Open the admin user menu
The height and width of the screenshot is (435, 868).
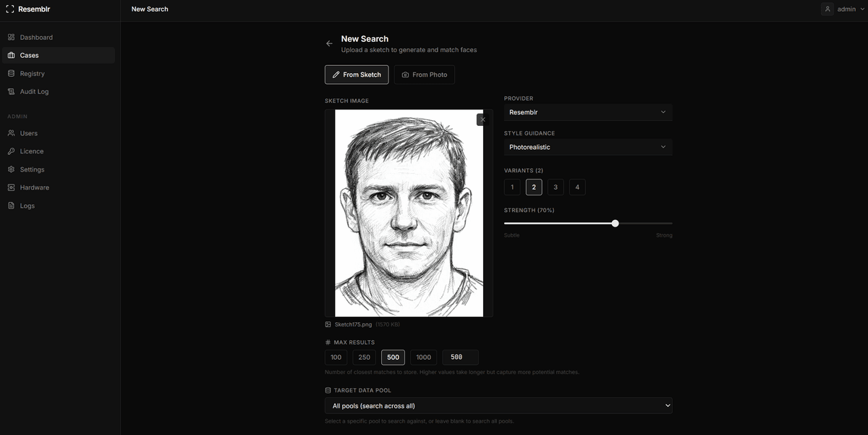pyautogui.click(x=839, y=9)
